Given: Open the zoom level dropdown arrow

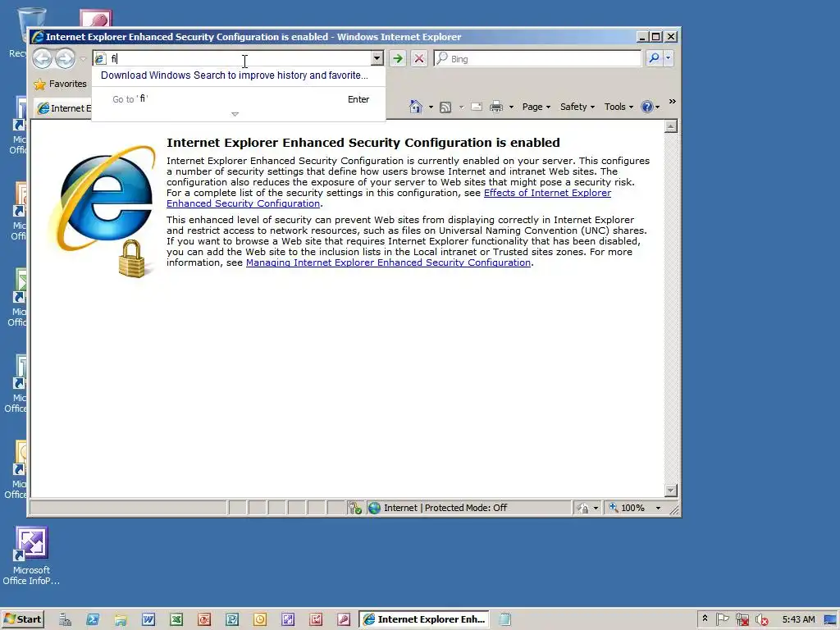Looking at the screenshot, I should [x=658, y=508].
